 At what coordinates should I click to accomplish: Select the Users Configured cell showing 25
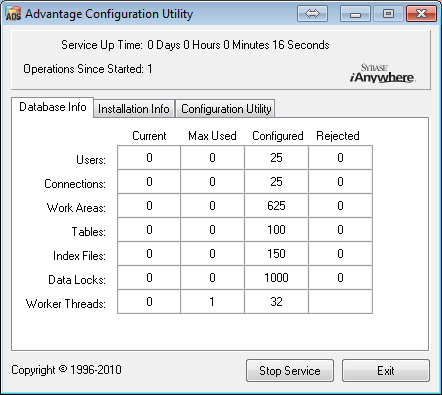(276, 157)
